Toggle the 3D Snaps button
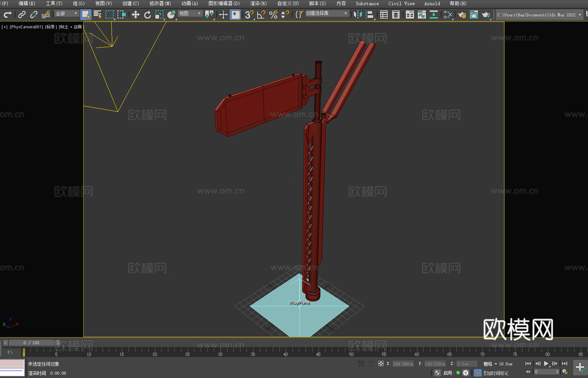Screen dimensions: 588x378 (249, 14)
